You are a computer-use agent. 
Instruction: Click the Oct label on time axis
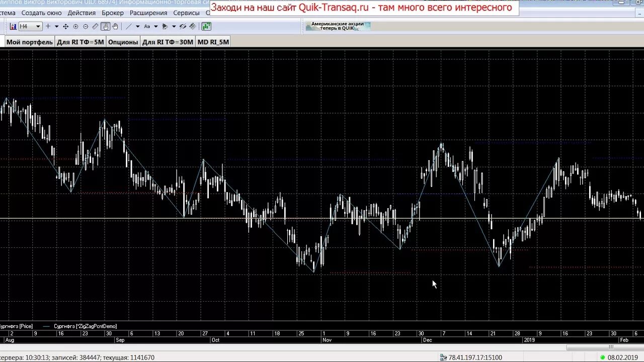tap(215, 340)
